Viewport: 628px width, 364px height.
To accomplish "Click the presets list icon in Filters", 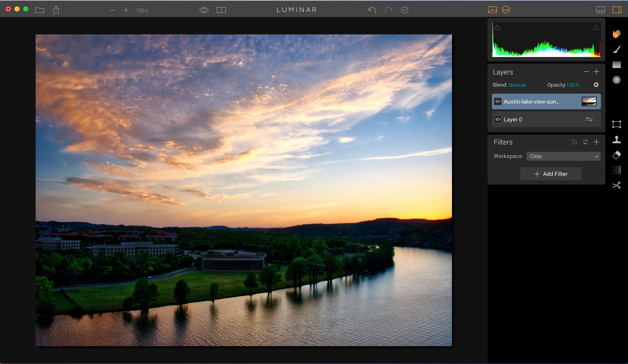I will (574, 142).
